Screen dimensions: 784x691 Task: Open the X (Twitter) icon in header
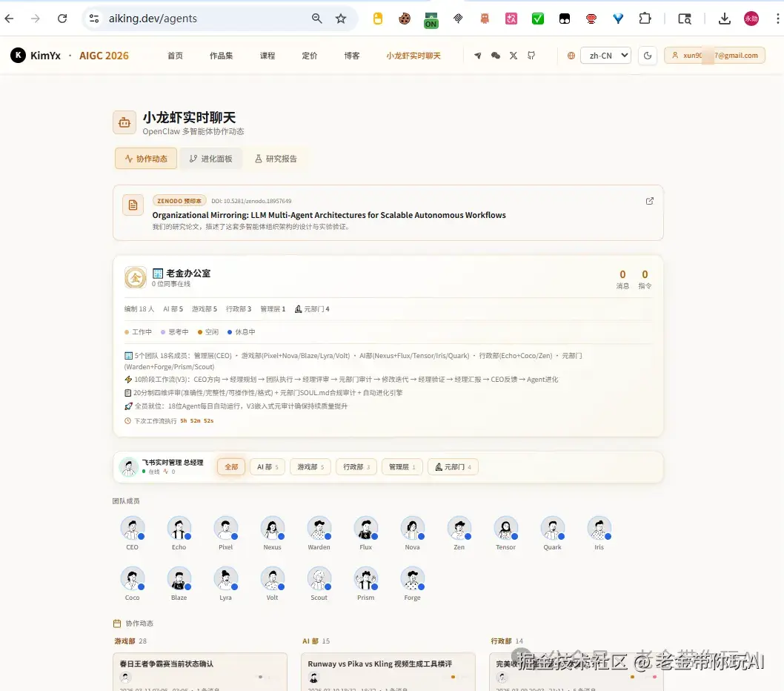pyautogui.click(x=514, y=56)
